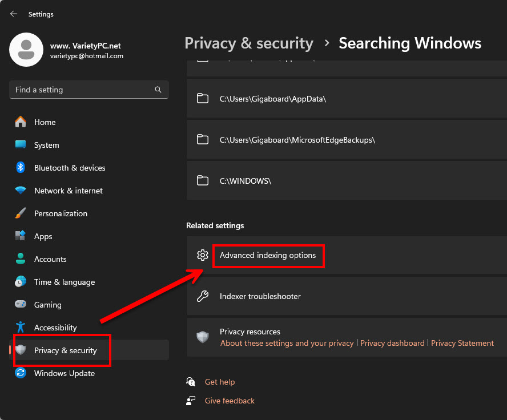
Task: Click the Personalization paintbrush icon
Action: click(x=21, y=213)
